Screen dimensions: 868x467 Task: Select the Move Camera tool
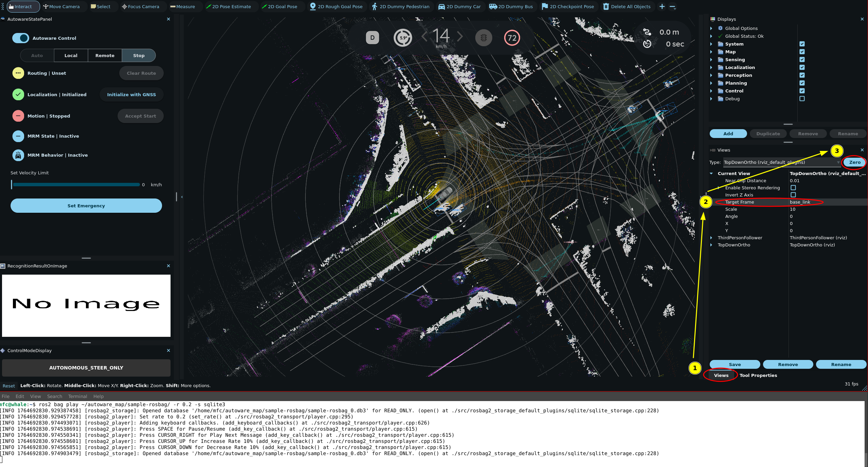61,6
